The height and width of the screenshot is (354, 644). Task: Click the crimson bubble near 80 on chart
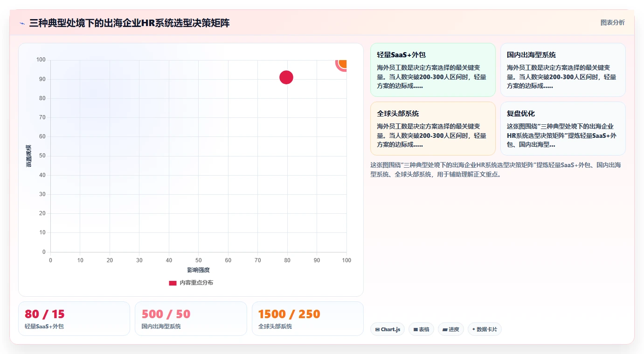click(286, 77)
